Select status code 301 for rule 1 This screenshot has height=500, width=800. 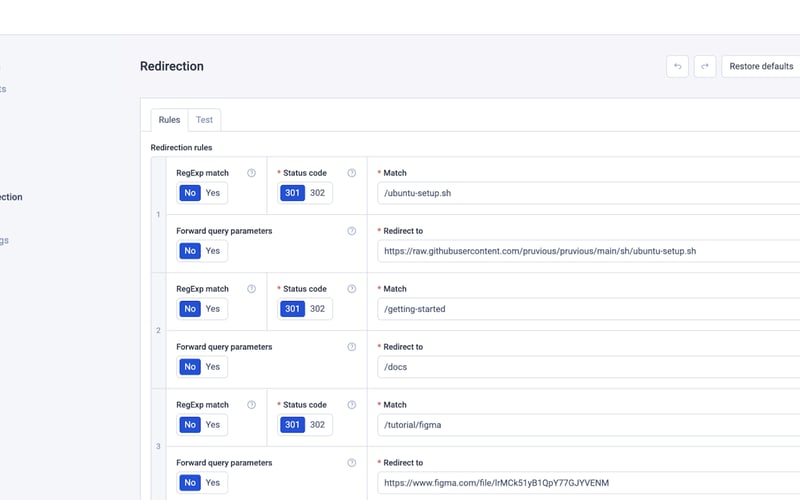292,193
